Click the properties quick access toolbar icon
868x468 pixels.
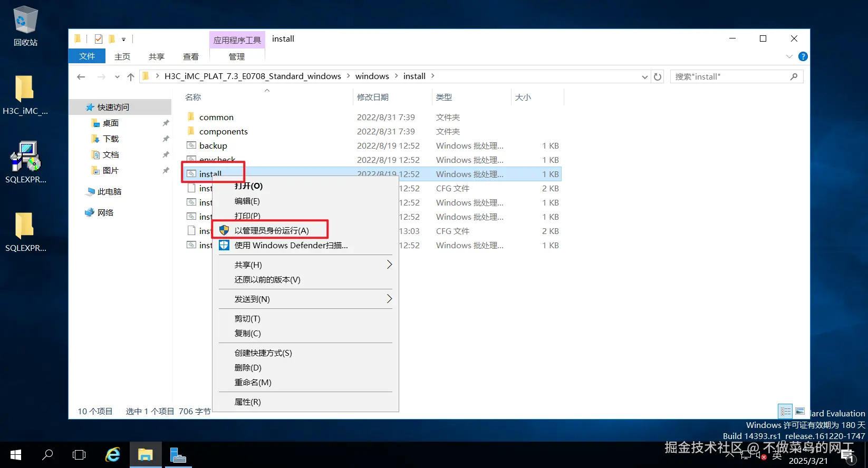[99, 39]
